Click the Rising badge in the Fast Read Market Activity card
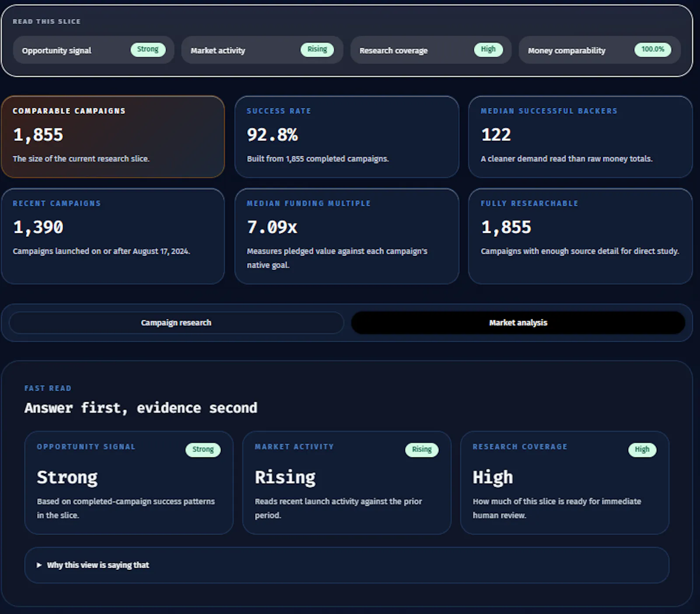 pos(422,449)
